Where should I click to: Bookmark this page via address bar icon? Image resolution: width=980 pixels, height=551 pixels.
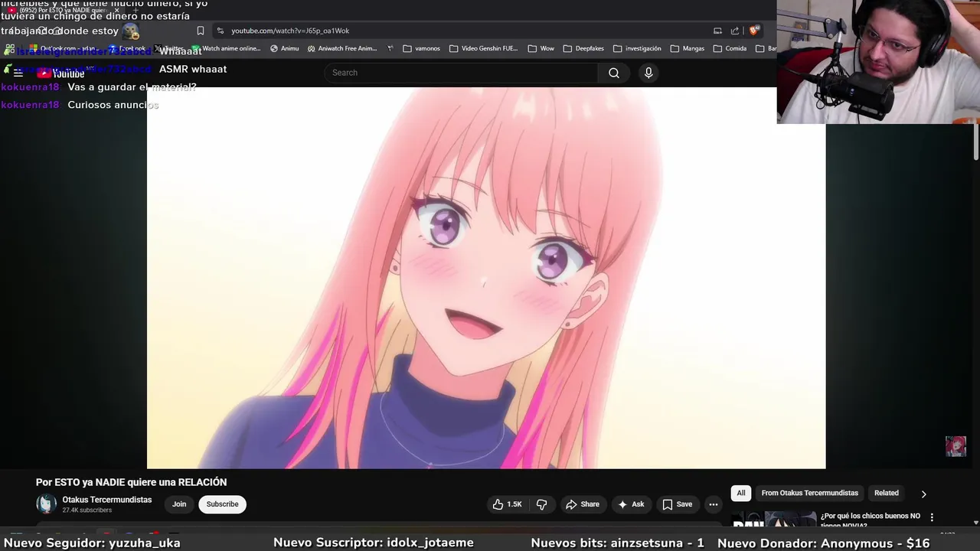tap(201, 31)
